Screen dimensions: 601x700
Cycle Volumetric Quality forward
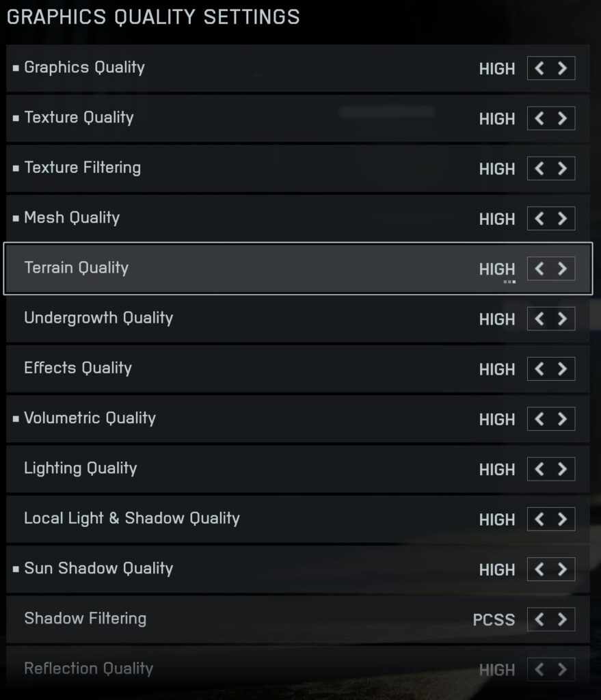click(x=562, y=418)
